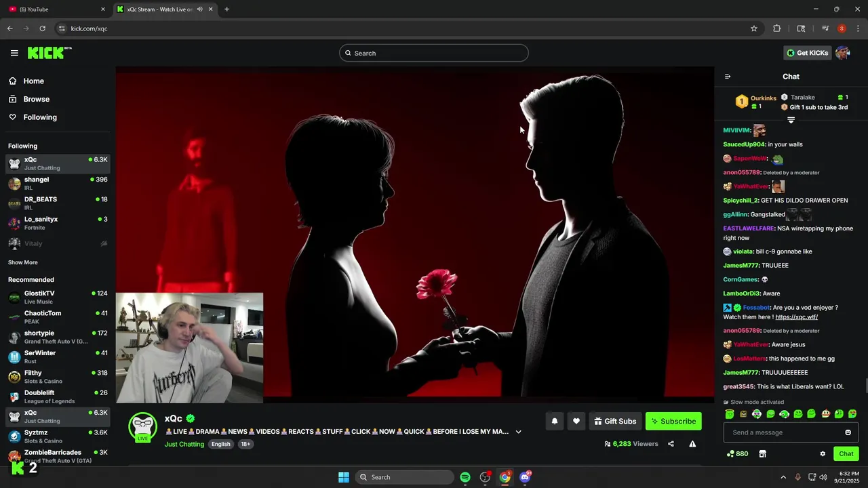Open offline Vitaly channel
This screenshot has width=868, height=488.
[58, 243]
